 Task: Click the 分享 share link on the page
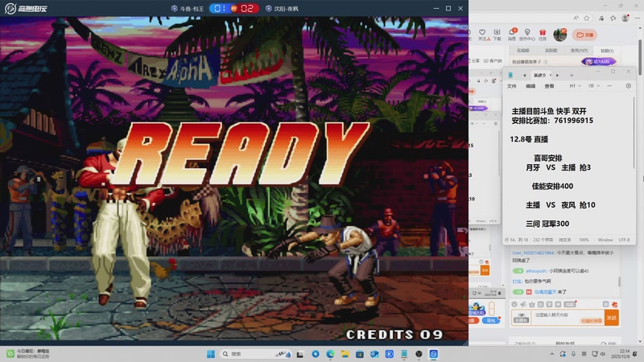tap(475, 61)
